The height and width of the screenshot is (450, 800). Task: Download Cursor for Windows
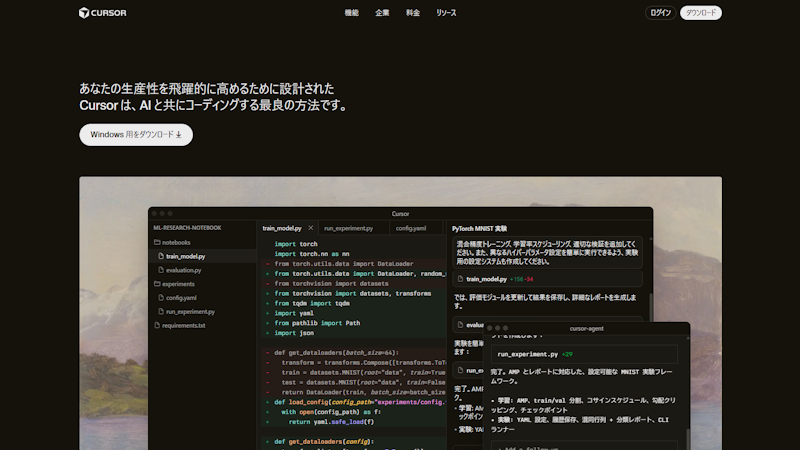coord(136,135)
